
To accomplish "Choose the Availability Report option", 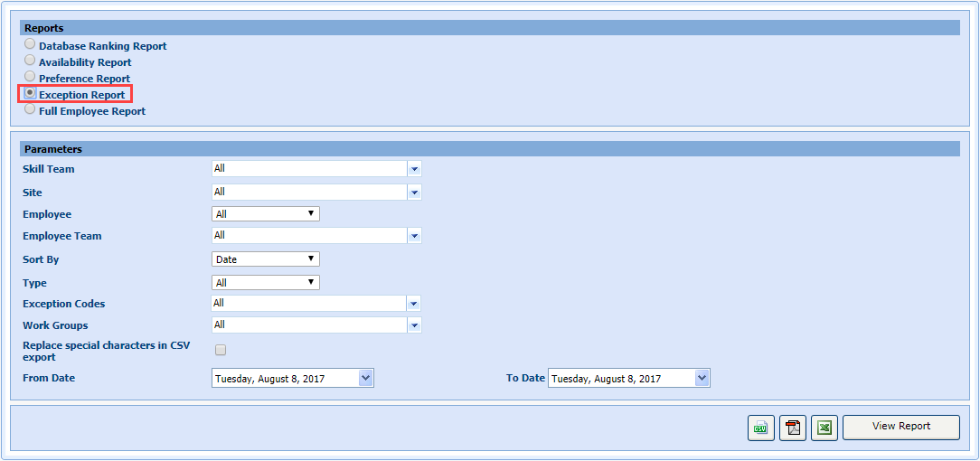I will tap(31, 61).
